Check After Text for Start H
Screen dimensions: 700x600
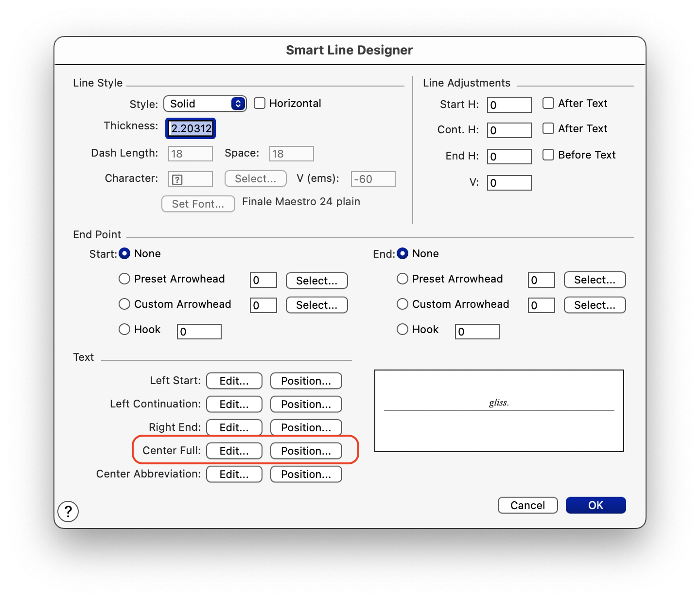pos(548,103)
